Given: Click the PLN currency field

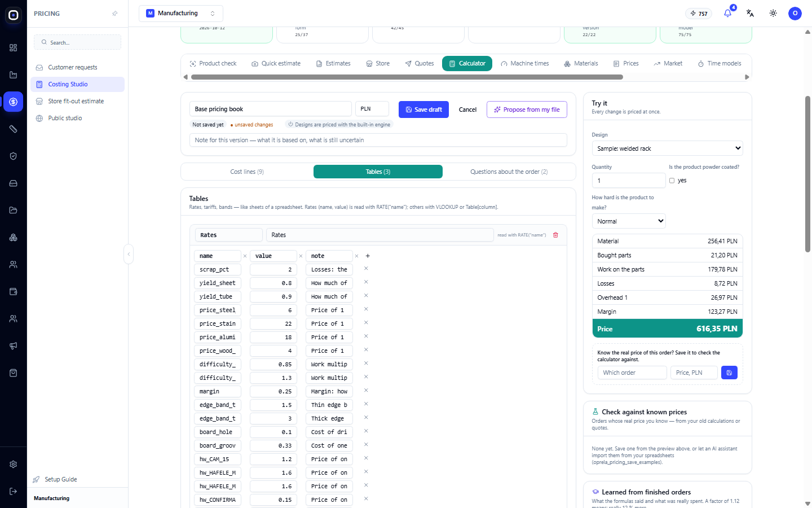Looking at the screenshot, I should pos(372,108).
